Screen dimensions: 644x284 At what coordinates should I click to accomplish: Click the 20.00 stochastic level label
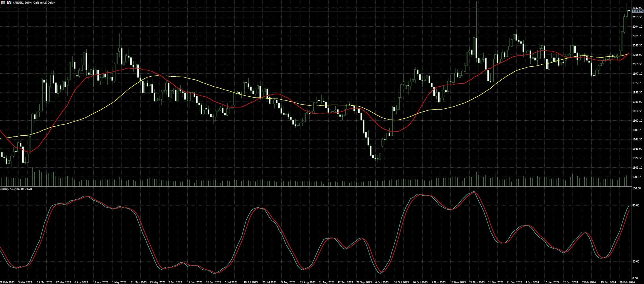tap(635, 261)
